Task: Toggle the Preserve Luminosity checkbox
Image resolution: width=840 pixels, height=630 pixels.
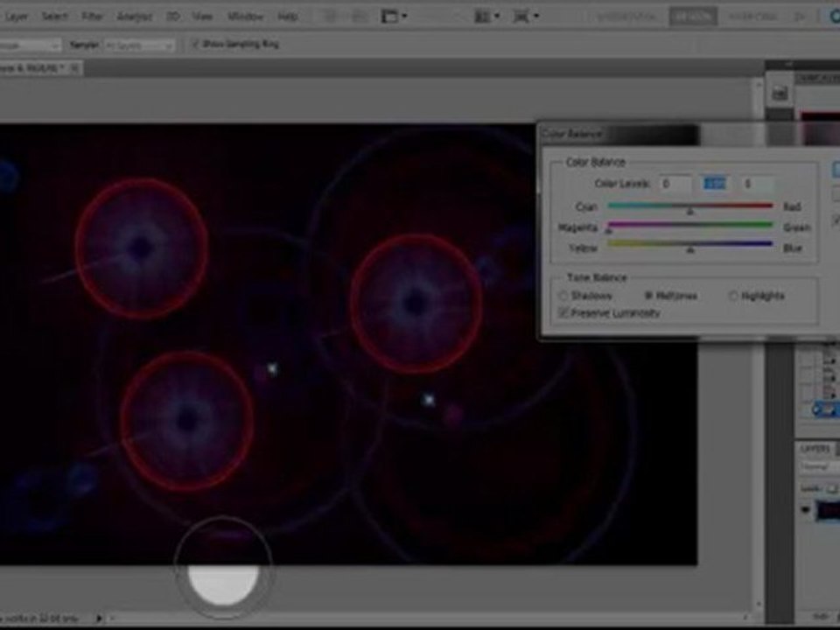Action: [x=563, y=313]
